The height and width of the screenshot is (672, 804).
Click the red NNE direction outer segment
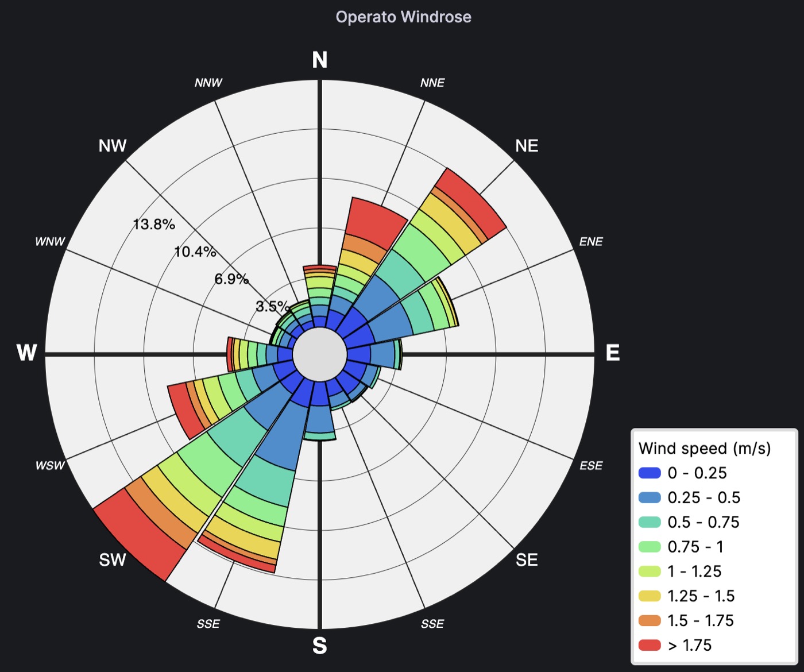(x=376, y=219)
